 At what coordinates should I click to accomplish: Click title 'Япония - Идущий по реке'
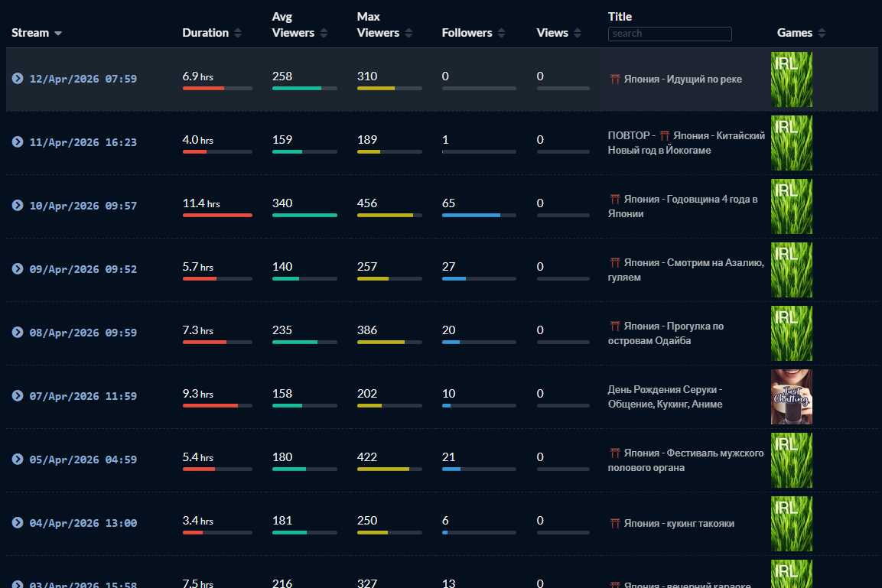[x=676, y=80]
